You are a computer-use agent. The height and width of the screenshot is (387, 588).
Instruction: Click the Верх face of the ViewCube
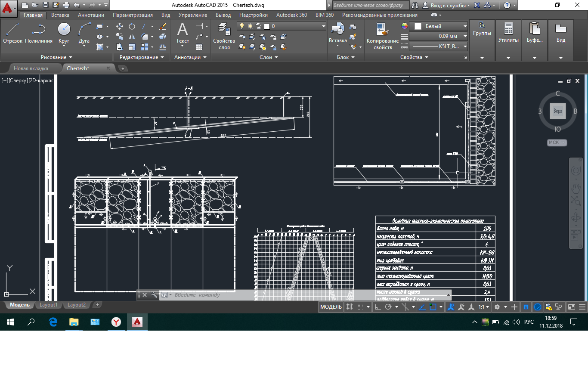pyautogui.click(x=557, y=111)
